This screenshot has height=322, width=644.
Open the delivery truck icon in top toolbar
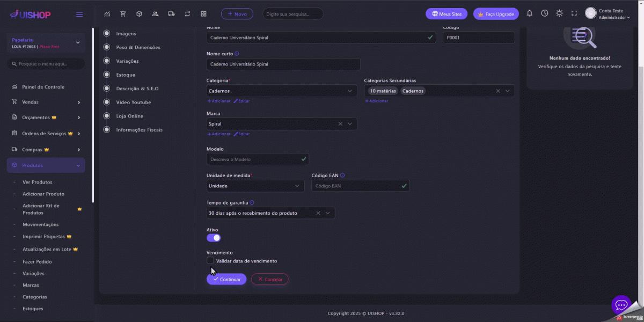[171, 13]
